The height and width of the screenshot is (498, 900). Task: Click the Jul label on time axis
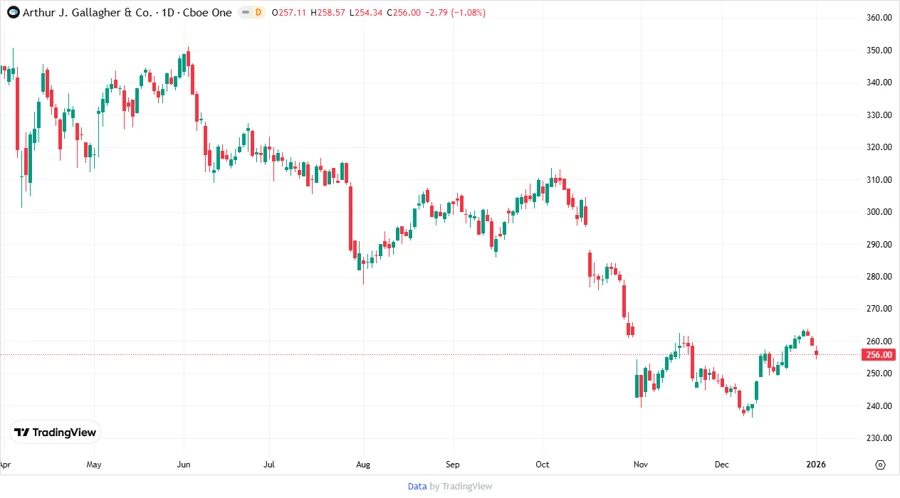coord(269,465)
